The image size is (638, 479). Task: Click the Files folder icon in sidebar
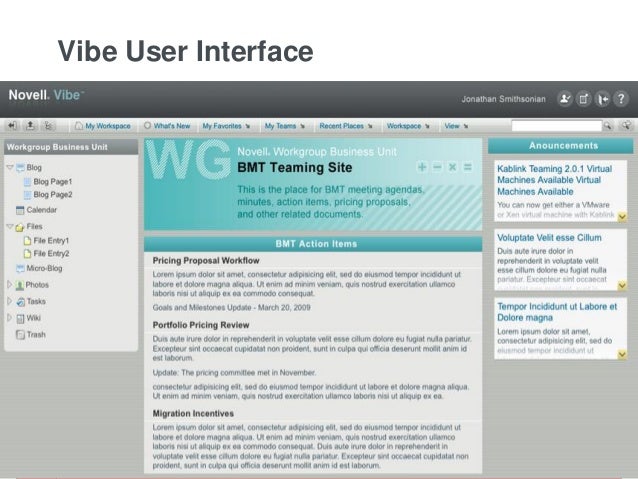tap(20, 227)
